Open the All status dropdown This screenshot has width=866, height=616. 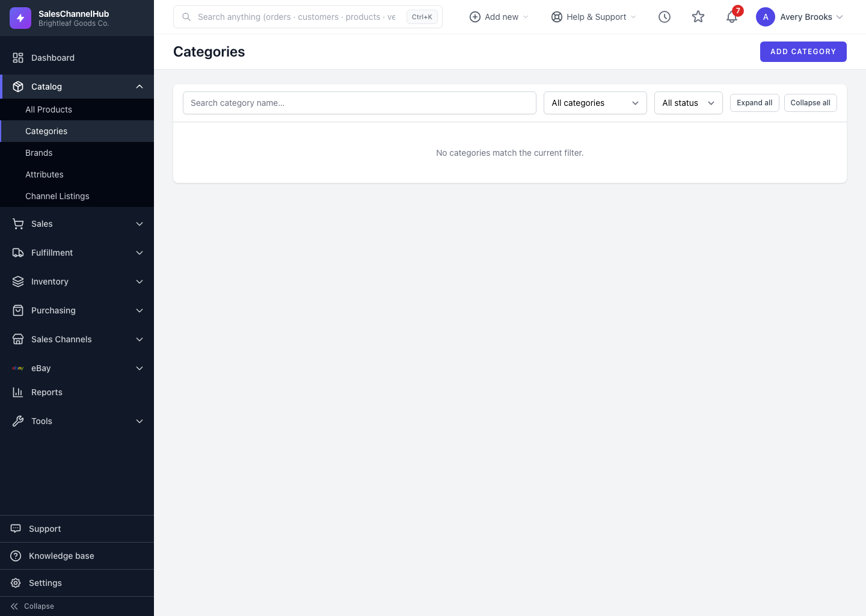[689, 103]
